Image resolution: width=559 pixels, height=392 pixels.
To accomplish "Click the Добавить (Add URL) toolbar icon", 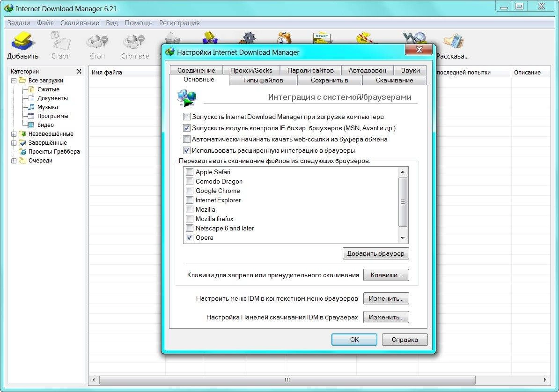I will tap(23, 41).
